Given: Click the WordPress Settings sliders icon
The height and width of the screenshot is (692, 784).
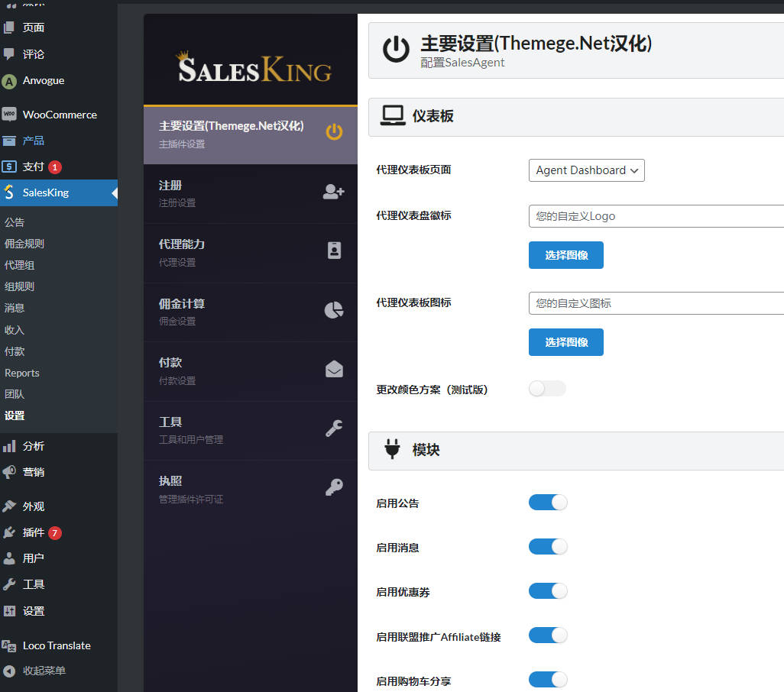Looking at the screenshot, I should point(9,611).
